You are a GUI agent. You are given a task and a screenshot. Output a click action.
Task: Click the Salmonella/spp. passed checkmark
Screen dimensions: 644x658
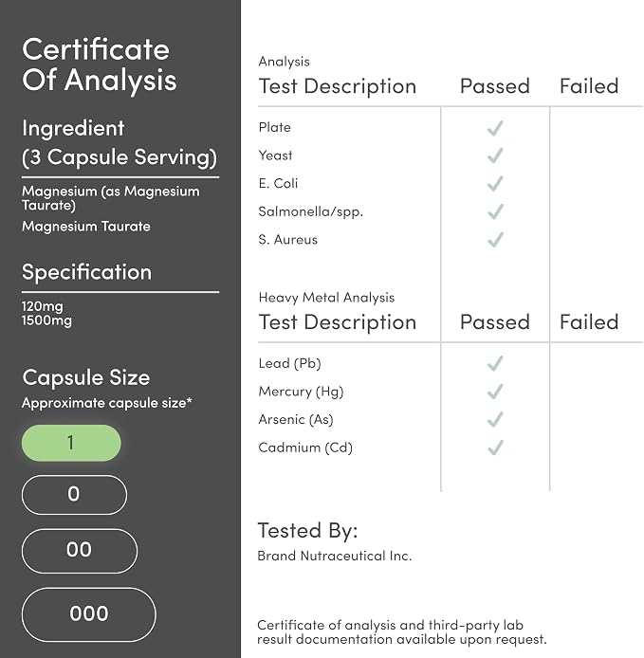(495, 212)
